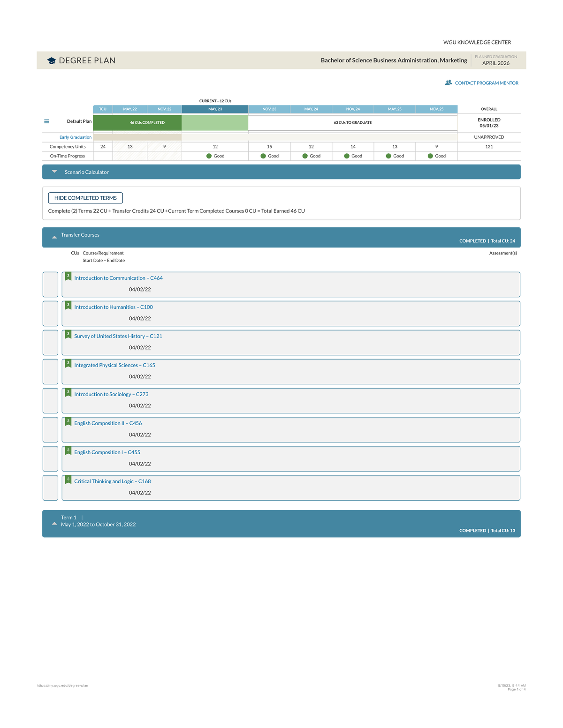Click the 3 CU bookmark badge on Introduction to Humanities

(68, 306)
